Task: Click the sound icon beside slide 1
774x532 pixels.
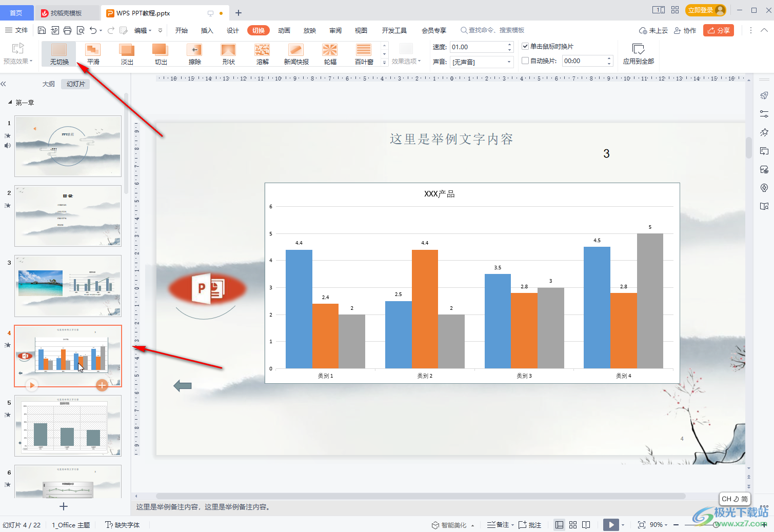Action: click(8, 146)
